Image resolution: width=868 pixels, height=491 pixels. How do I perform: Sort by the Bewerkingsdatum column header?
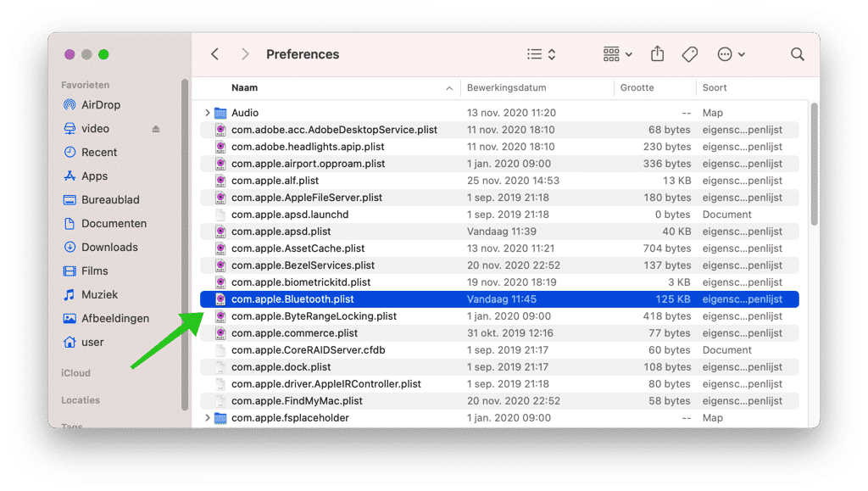pyautogui.click(x=507, y=87)
